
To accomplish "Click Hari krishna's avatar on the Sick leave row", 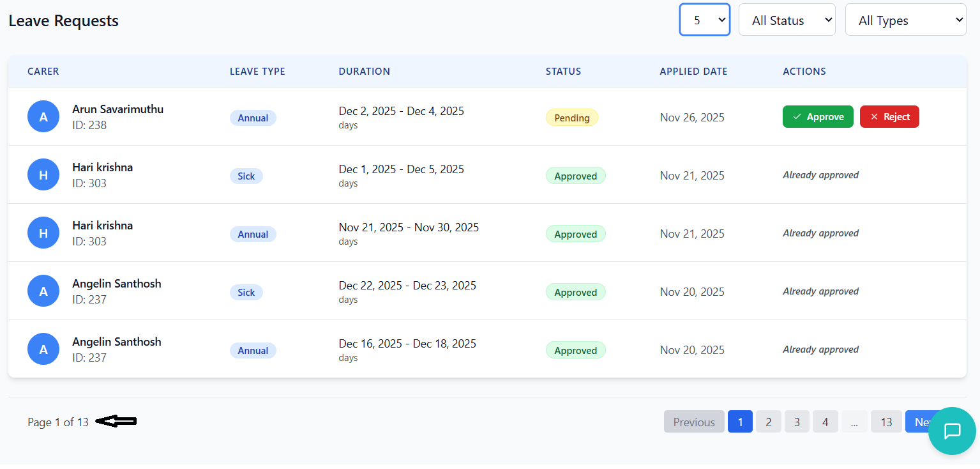I will click(x=43, y=175).
